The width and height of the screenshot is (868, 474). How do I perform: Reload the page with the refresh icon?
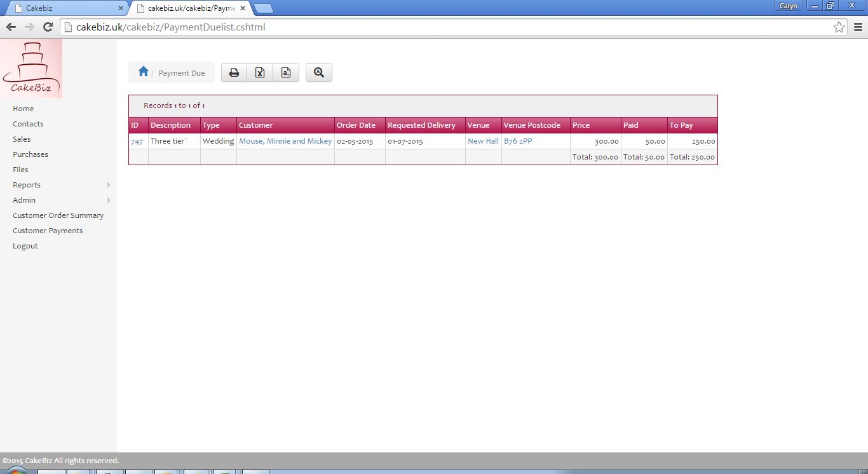point(48,27)
